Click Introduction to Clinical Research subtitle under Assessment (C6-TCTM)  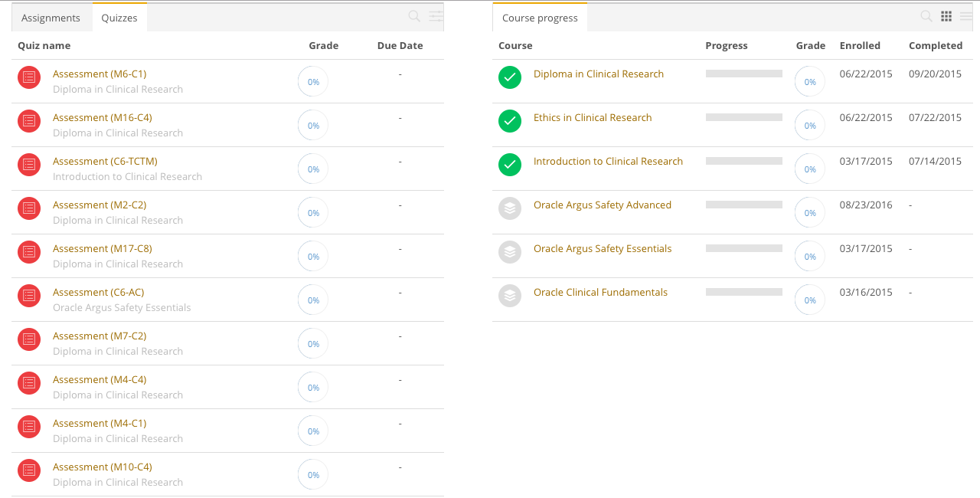coord(127,176)
